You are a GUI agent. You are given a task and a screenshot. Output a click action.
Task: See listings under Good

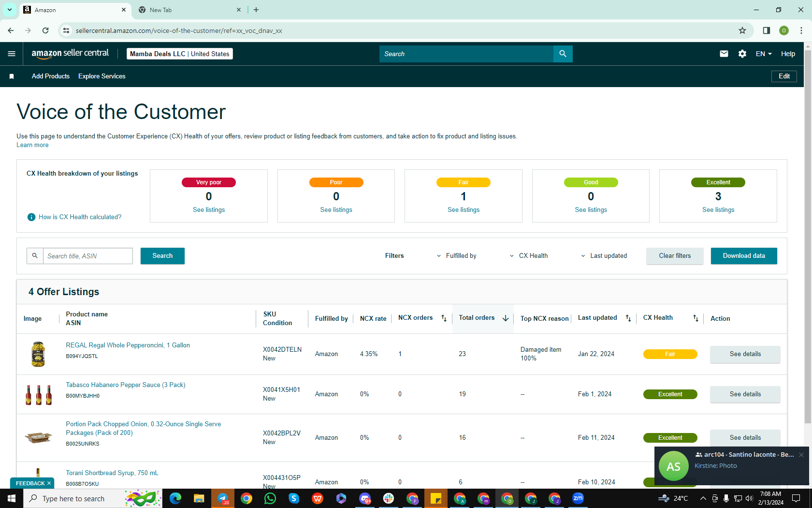[591, 210]
